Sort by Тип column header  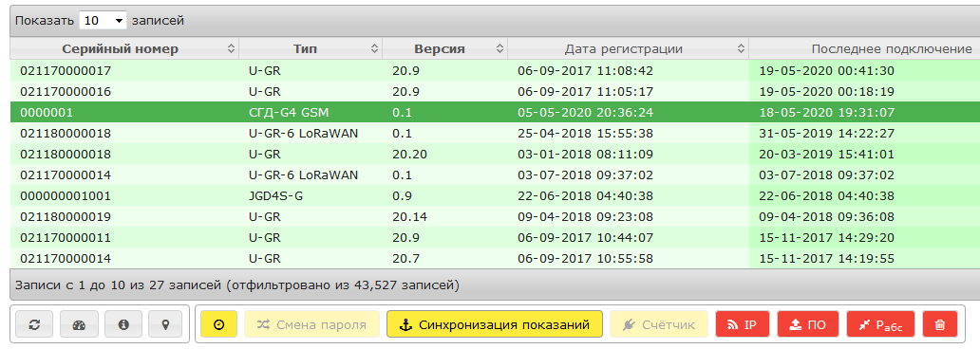coord(311,48)
